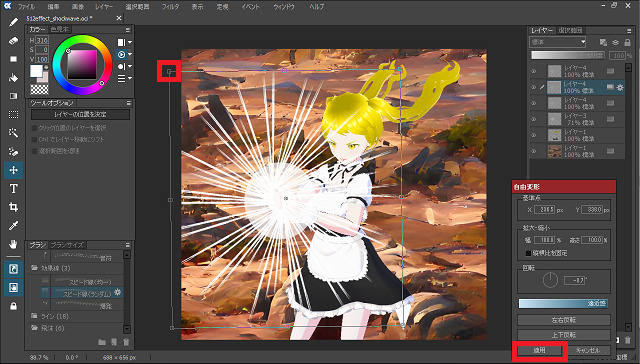Click the レイヤーの位置を決定 button
Image resolution: width=640 pixels, height=364 pixels.
80,115
